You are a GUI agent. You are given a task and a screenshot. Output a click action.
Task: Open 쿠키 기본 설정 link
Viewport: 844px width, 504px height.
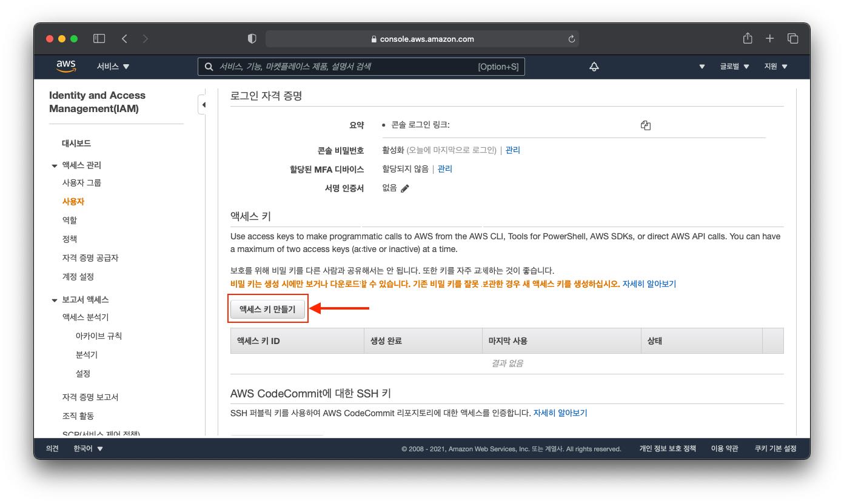pyautogui.click(x=775, y=449)
